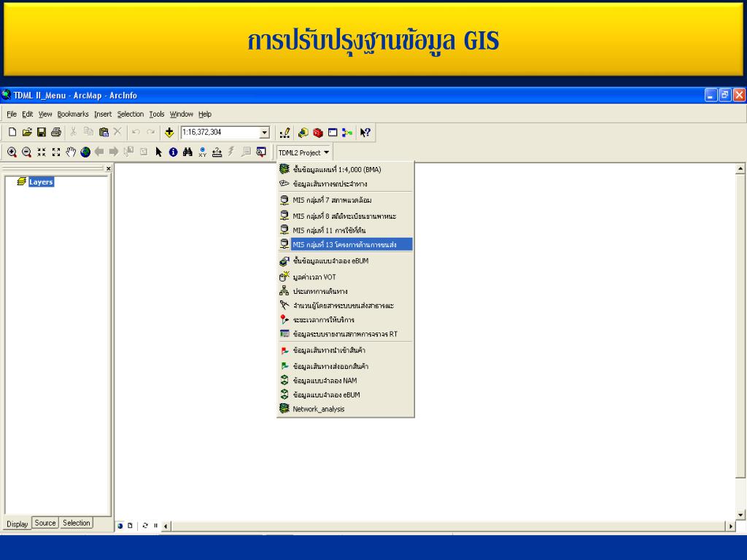This screenshot has width=747, height=560.
Task: Zoom to full extent globe icon
Action: [85, 152]
